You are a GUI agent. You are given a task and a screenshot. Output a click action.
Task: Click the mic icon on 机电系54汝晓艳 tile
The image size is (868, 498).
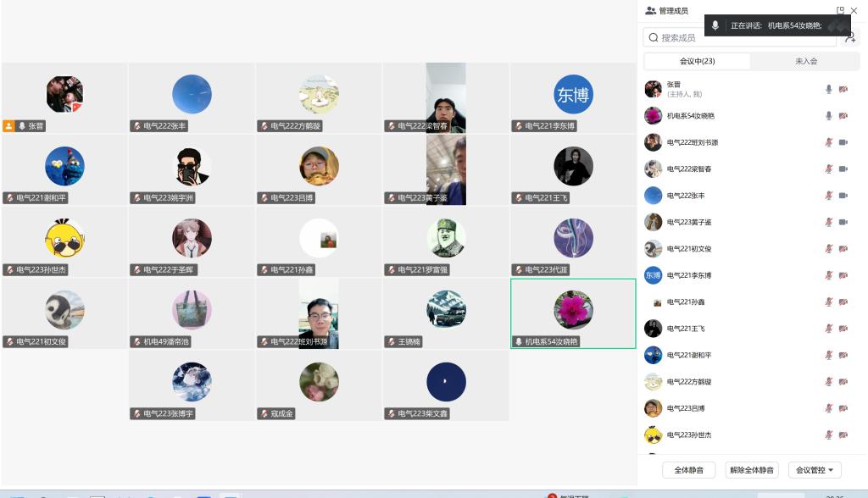(518, 342)
